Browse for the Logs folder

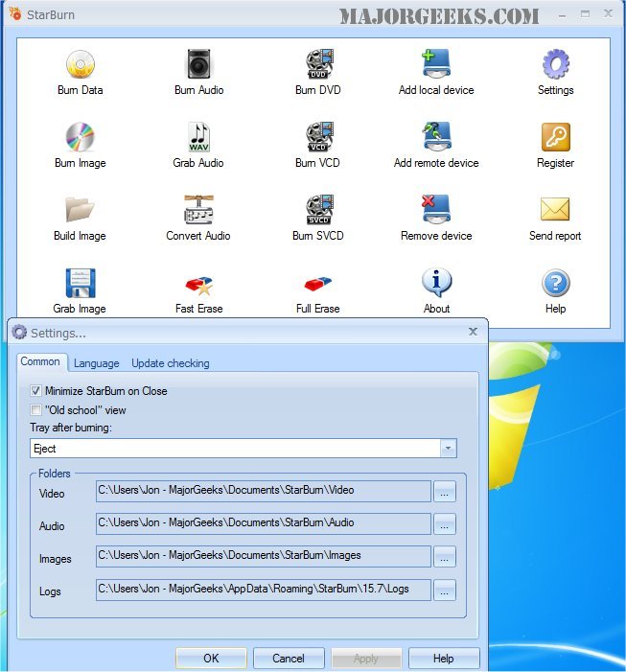(x=445, y=591)
